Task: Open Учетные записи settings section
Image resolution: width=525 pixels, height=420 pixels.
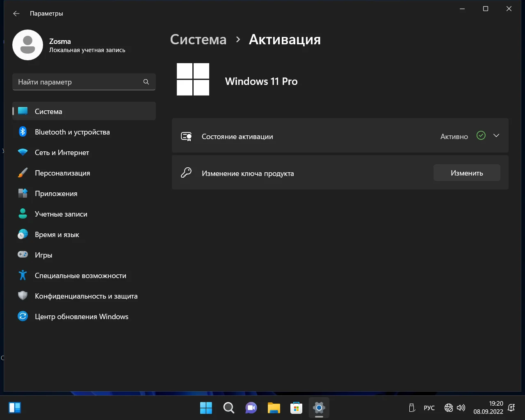Action: (x=61, y=214)
